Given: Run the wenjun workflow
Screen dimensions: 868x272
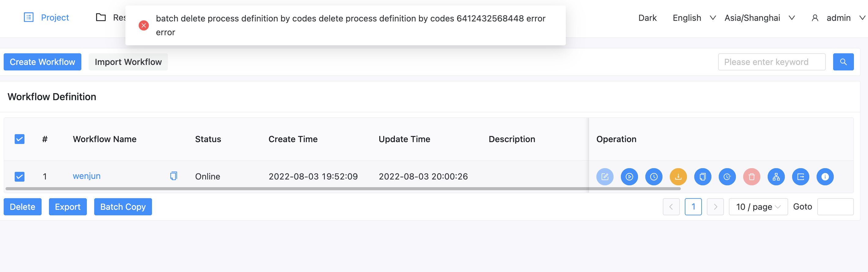Looking at the screenshot, I should tap(629, 176).
